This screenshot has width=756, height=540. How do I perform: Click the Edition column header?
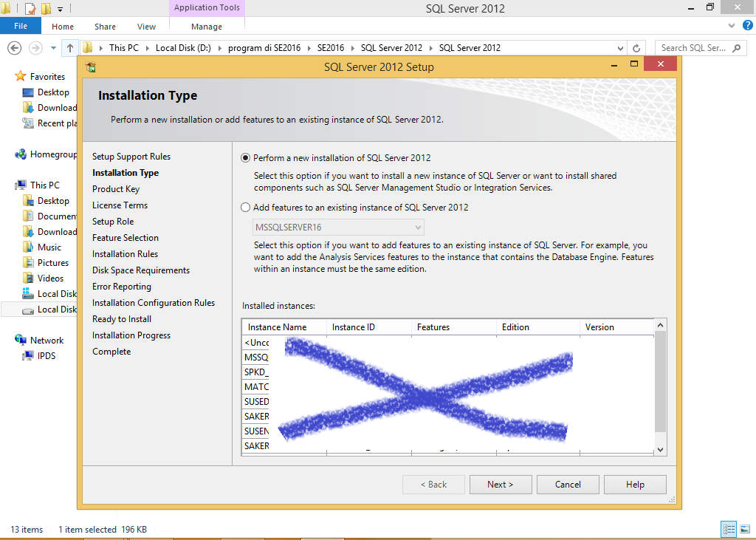click(537, 327)
